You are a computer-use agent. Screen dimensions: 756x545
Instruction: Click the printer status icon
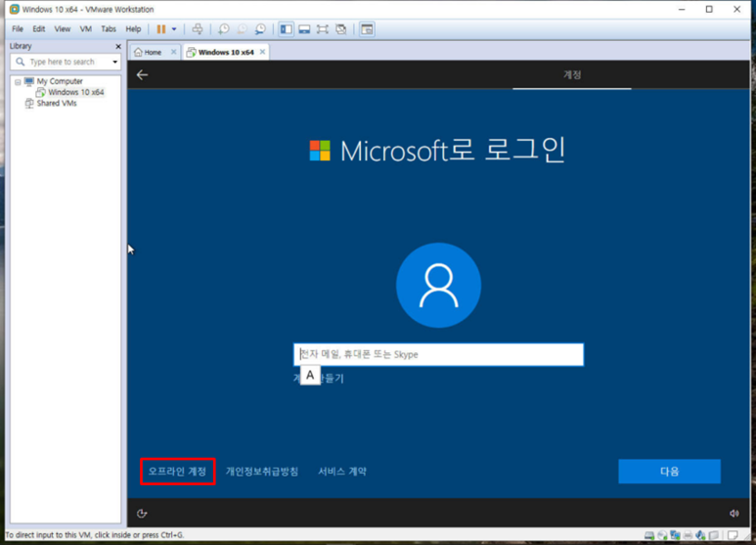point(688,535)
